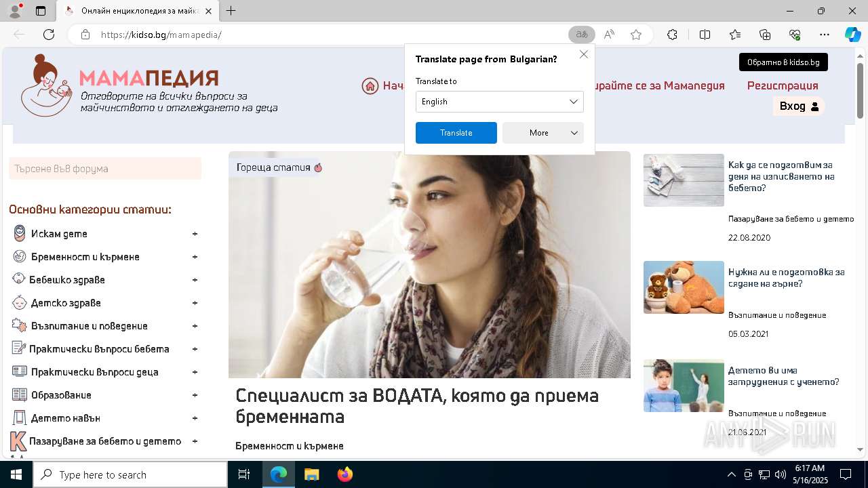Expand Образование category

tap(195, 395)
